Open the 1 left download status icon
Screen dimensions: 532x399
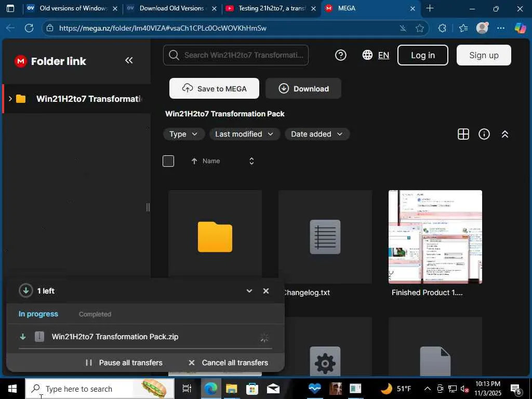pos(26,291)
